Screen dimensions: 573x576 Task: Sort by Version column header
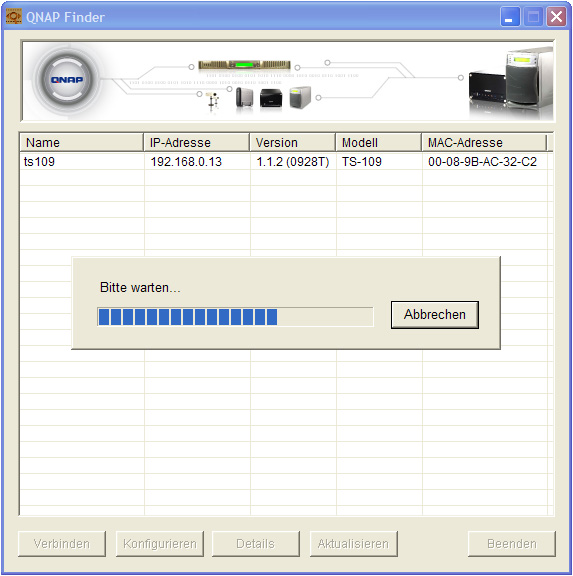click(x=292, y=143)
